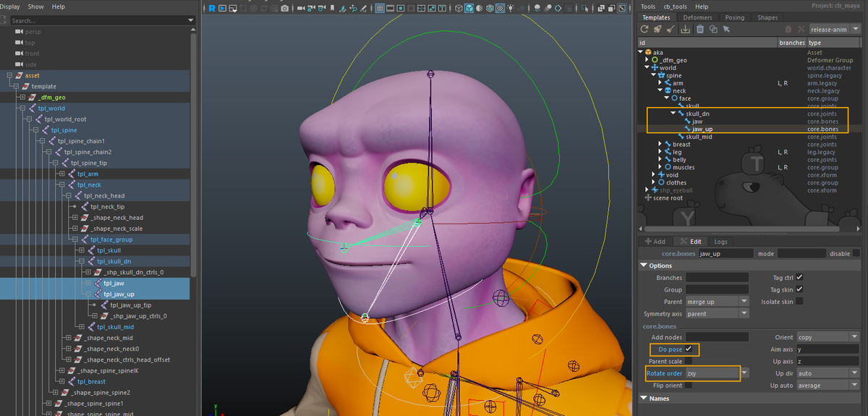Screen dimensions: 868x416
Task: Toggle the disable checkbox
Action: tap(856, 253)
